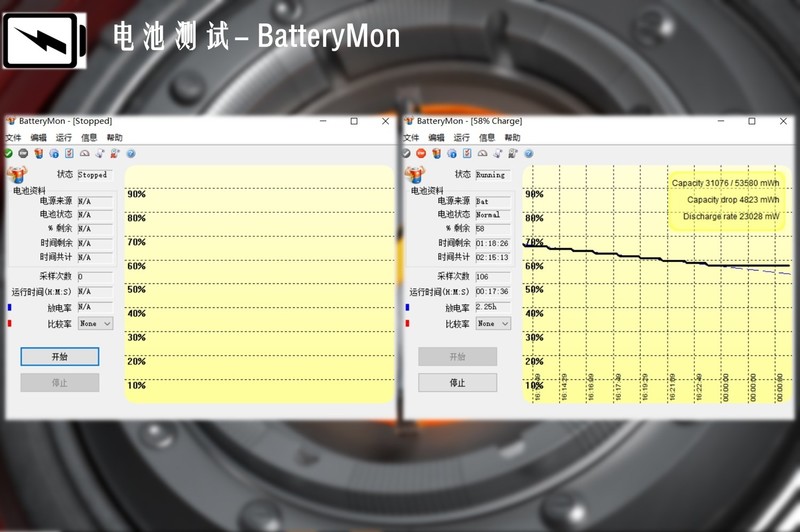
Task: Open 帮助 menu in Stopped window
Action: pos(114,137)
